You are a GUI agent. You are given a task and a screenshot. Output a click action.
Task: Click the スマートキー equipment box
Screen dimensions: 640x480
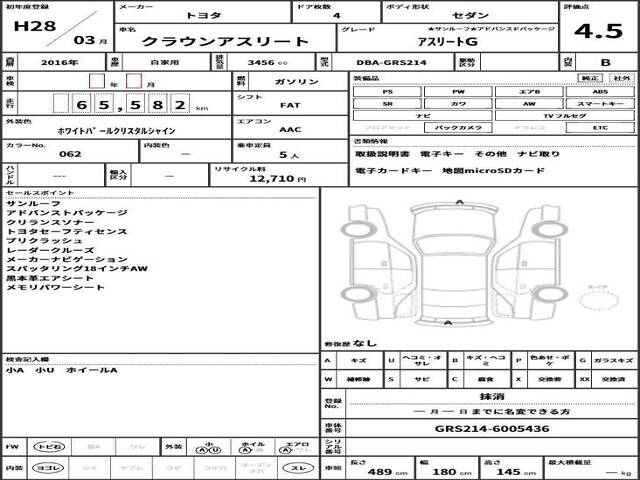pos(599,103)
